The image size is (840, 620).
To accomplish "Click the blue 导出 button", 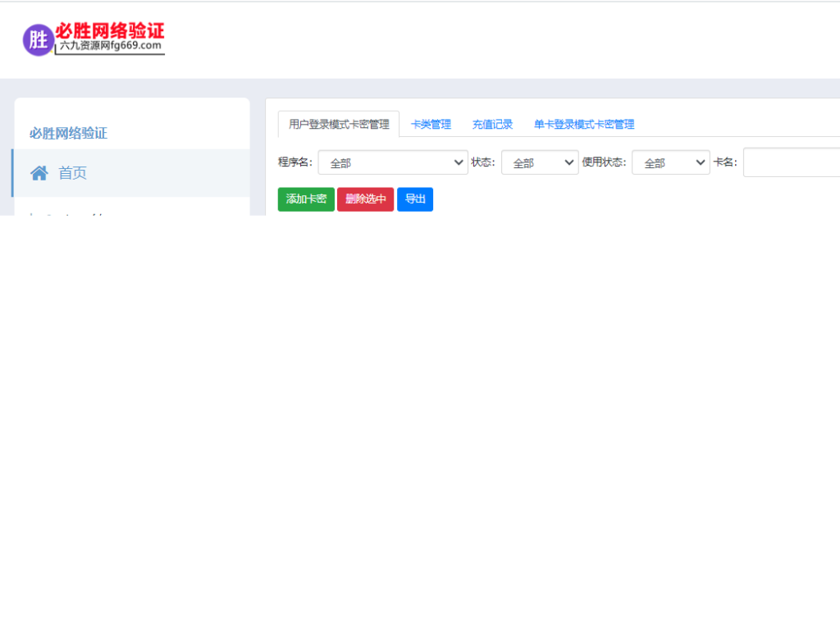I will (414, 198).
